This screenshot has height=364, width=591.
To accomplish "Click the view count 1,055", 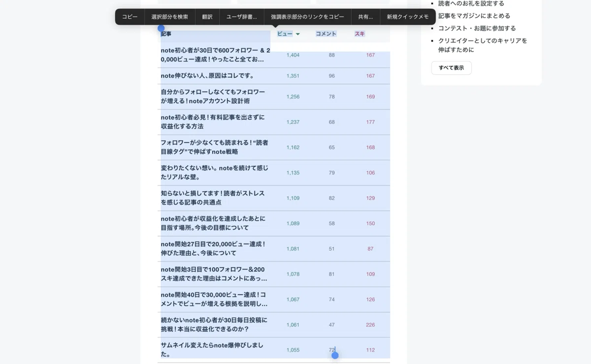I will (293, 350).
